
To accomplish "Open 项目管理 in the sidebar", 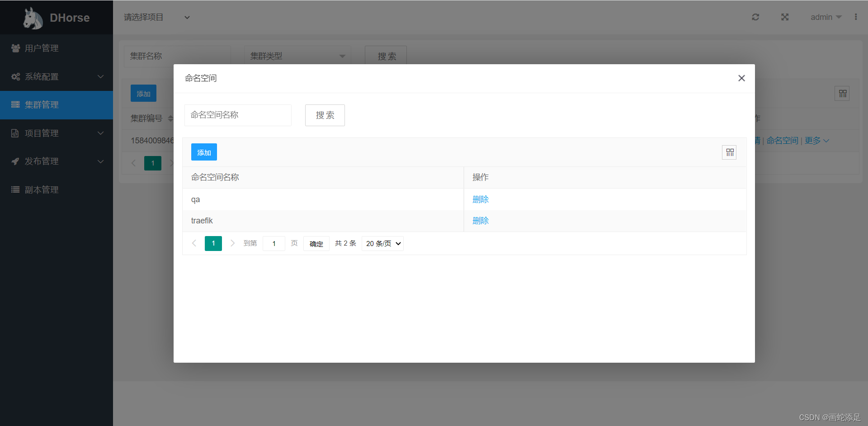I will 57,133.
